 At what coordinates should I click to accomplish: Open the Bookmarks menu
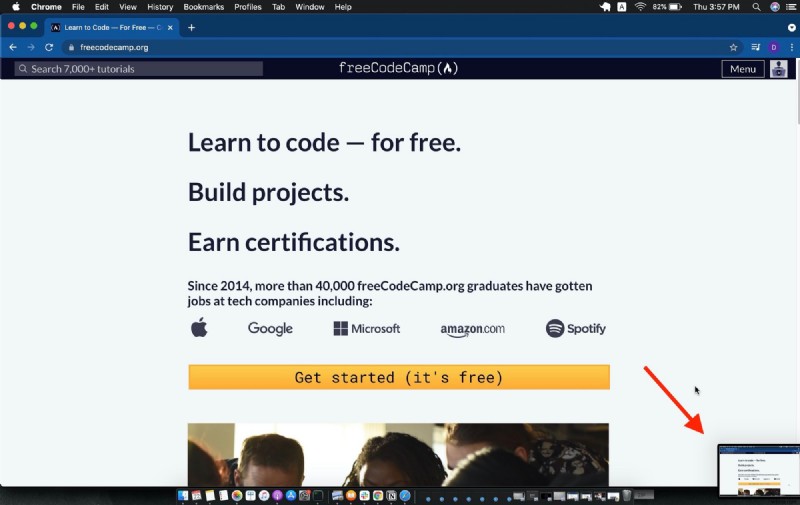point(204,7)
